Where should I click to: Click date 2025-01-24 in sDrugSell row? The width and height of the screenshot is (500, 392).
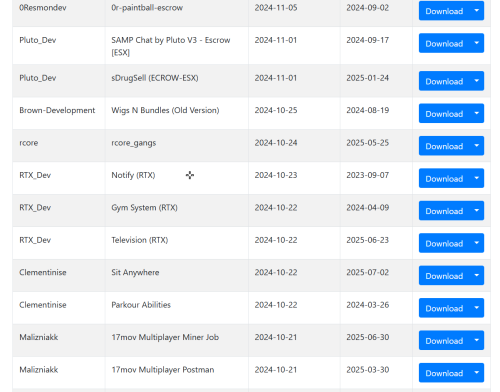pos(368,78)
